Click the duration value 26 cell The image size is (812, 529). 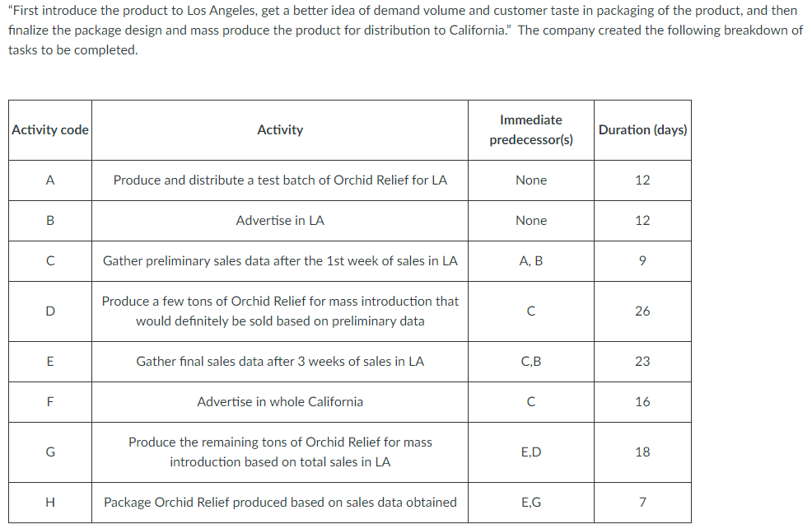[x=642, y=311]
